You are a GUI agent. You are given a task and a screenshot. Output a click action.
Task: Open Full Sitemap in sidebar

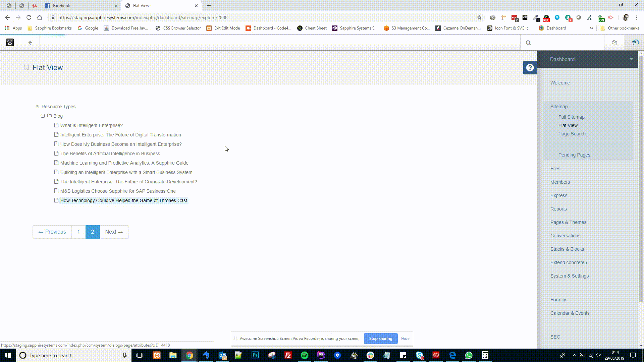point(571,117)
